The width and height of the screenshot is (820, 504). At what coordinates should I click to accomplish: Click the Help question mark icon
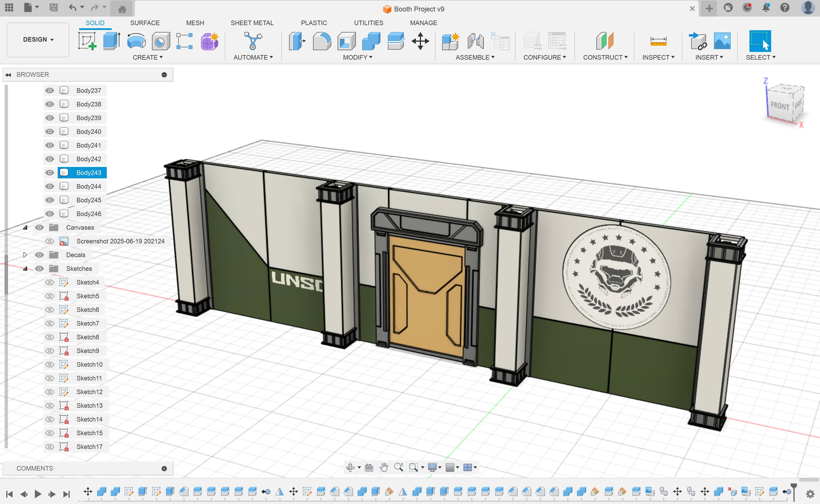785,7
